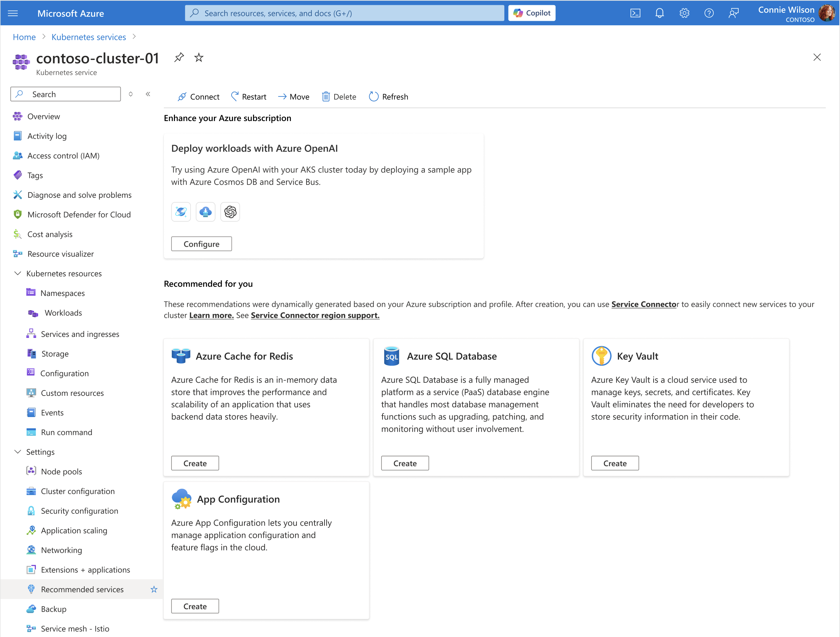This screenshot has height=637, width=840.
Task: Click the Service Bus cloud icon
Action: 205,212
